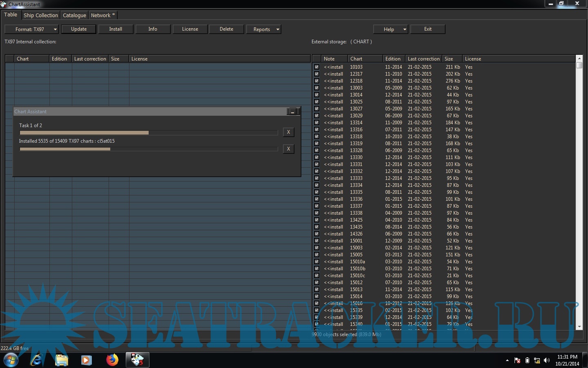The height and width of the screenshot is (368, 588).
Task: Cancel the overall task with the top X button
Action: point(288,132)
